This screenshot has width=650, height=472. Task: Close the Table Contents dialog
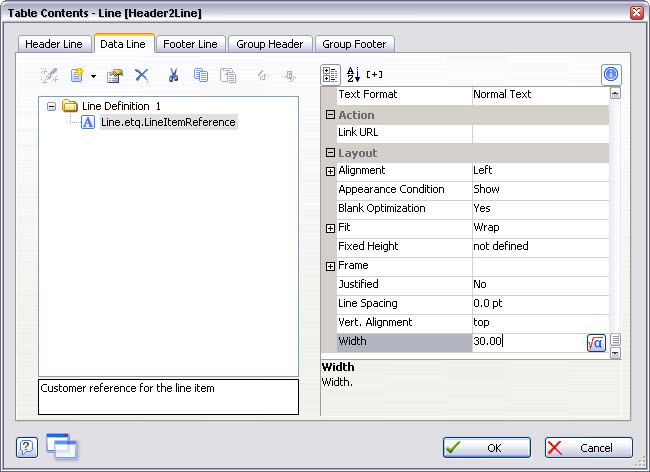pyautogui.click(x=637, y=13)
